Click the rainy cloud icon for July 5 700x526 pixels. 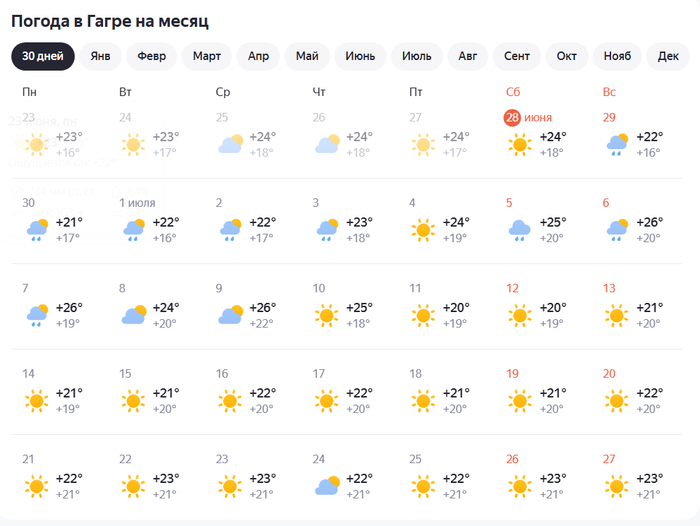(x=520, y=230)
